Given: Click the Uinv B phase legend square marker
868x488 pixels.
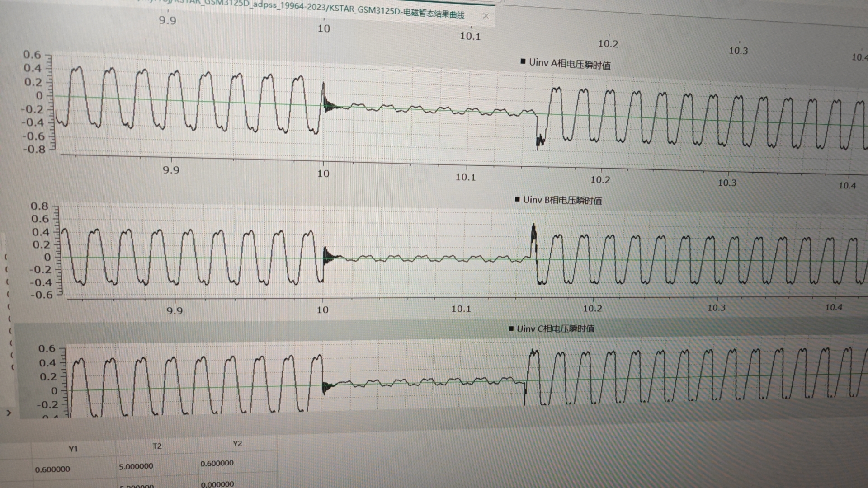Looking at the screenshot, I should point(517,199).
